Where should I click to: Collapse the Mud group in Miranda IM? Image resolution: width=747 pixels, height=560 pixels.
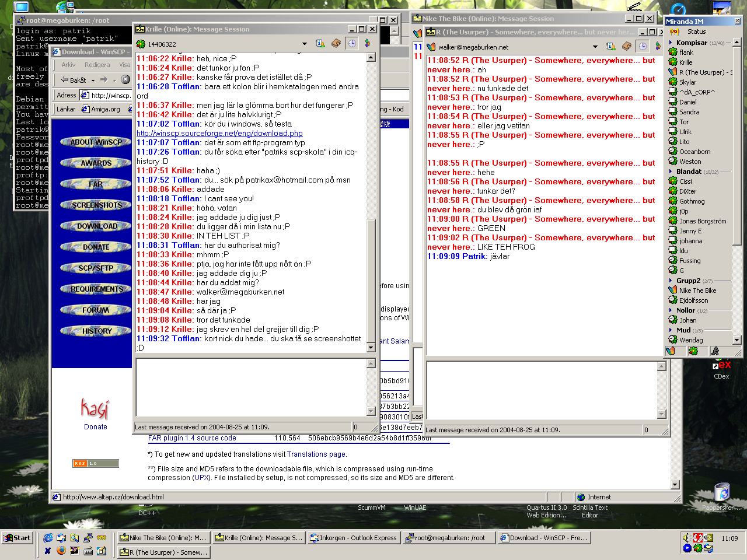coord(671,330)
